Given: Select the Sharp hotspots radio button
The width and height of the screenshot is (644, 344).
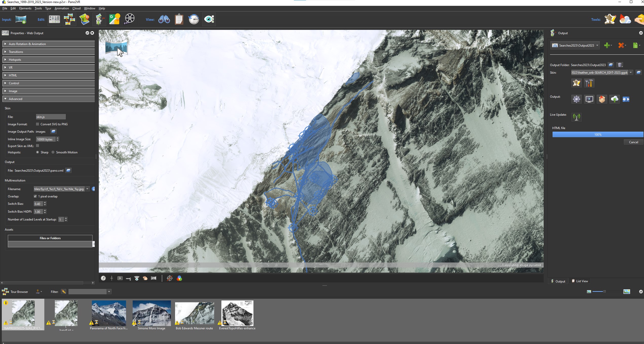Looking at the screenshot, I should (37, 152).
